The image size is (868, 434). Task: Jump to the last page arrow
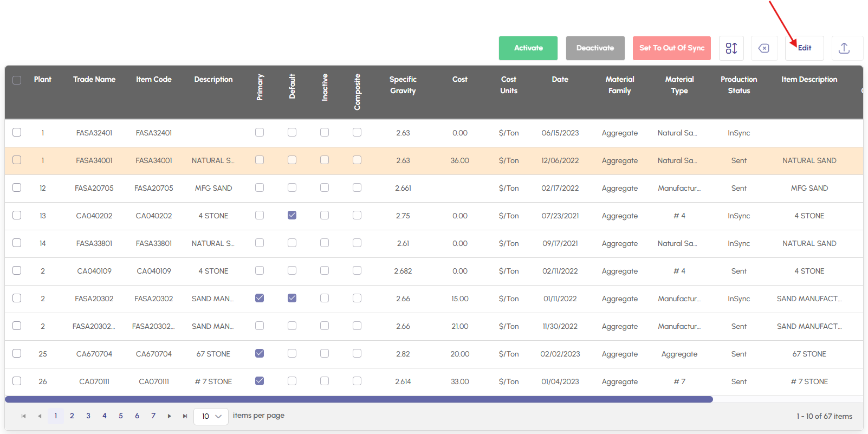point(185,416)
